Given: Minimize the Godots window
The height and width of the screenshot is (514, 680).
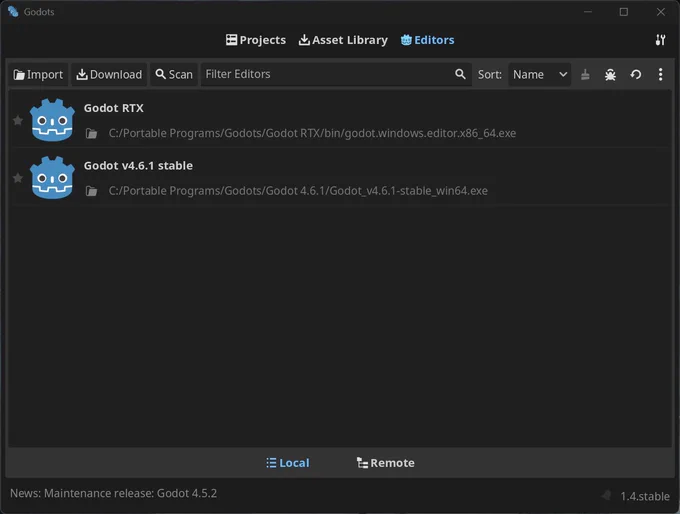Looking at the screenshot, I should pyautogui.click(x=588, y=12).
